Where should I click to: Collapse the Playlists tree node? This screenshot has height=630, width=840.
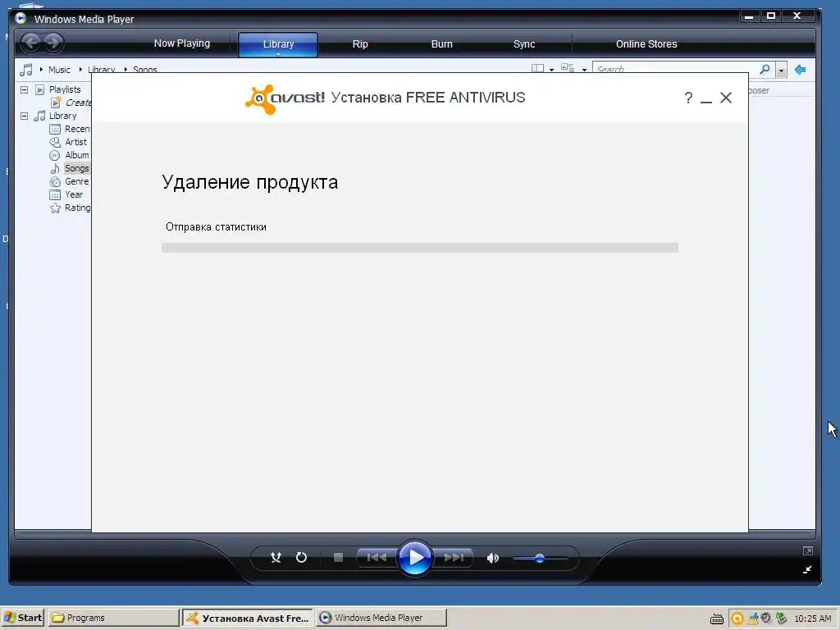point(24,89)
